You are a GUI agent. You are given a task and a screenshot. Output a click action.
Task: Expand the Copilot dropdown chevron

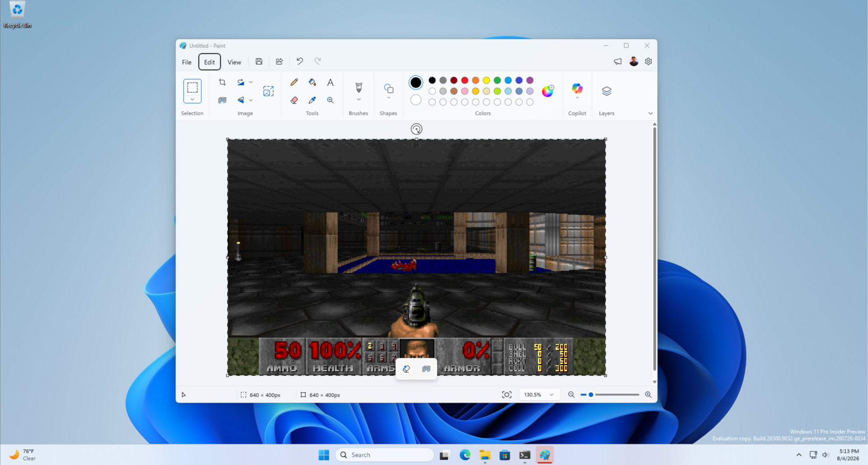click(x=577, y=98)
